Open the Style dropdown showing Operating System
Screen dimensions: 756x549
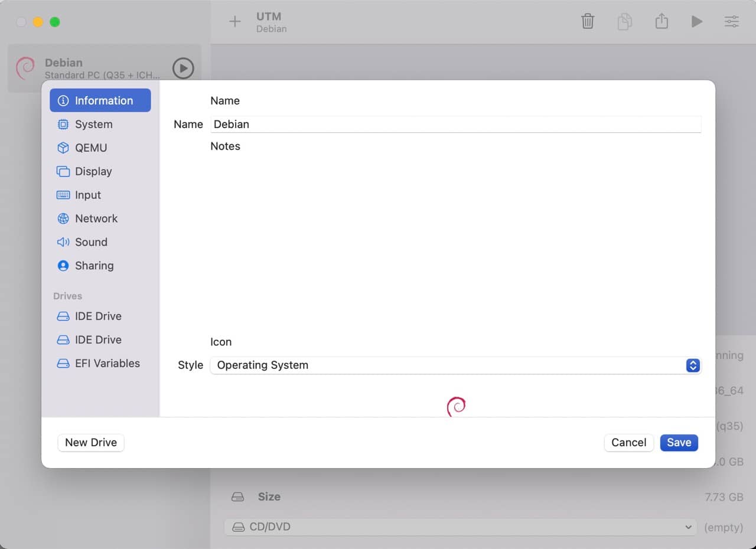coord(456,365)
